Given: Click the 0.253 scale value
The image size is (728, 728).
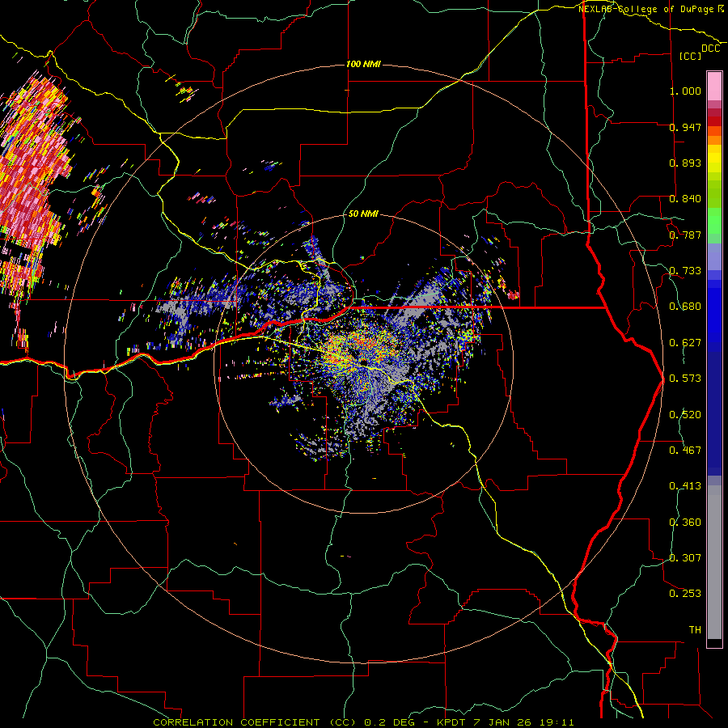Looking at the screenshot, I should (685, 594).
